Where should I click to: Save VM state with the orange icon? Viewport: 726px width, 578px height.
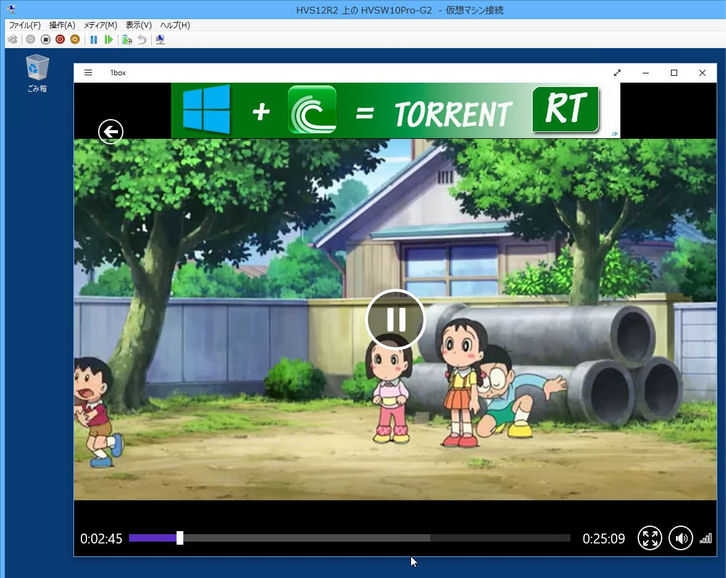click(75, 39)
